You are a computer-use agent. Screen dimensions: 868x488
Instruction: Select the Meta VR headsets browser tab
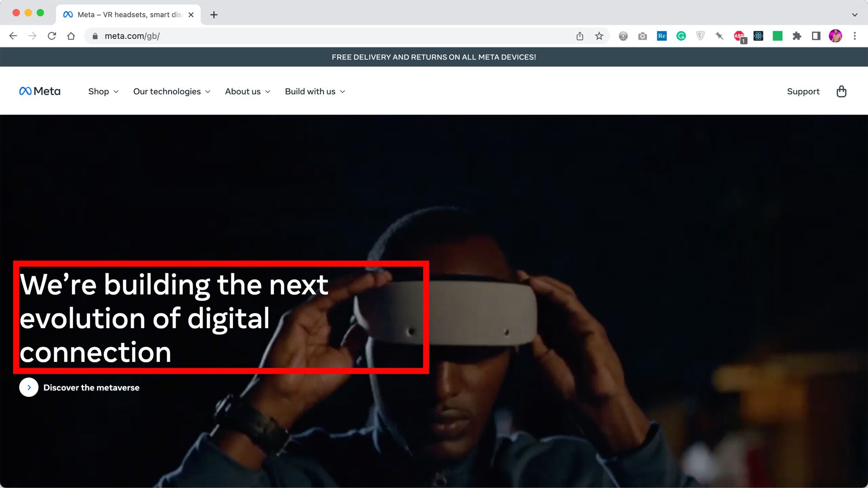tap(129, 14)
